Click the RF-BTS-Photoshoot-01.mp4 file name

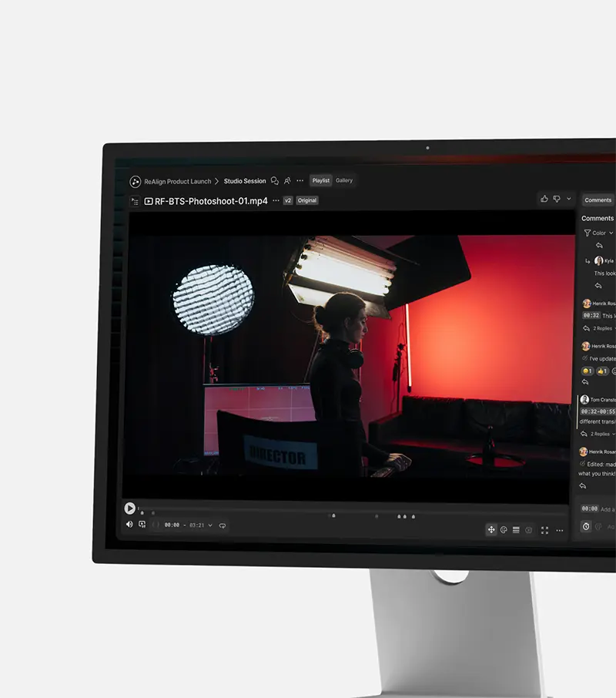click(211, 201)
